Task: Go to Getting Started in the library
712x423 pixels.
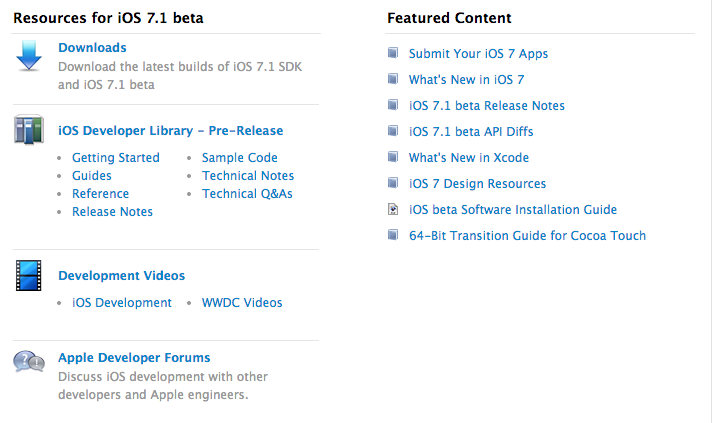Action: click(115, 158)
